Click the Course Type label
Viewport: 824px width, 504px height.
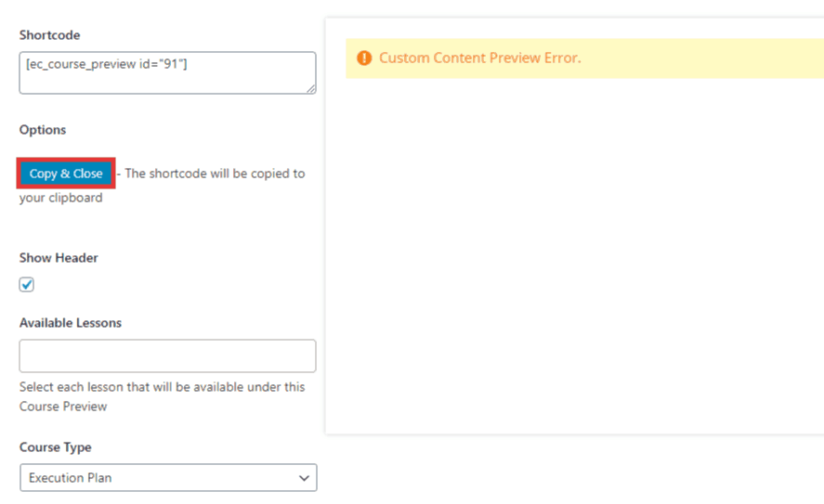[55, 447]
